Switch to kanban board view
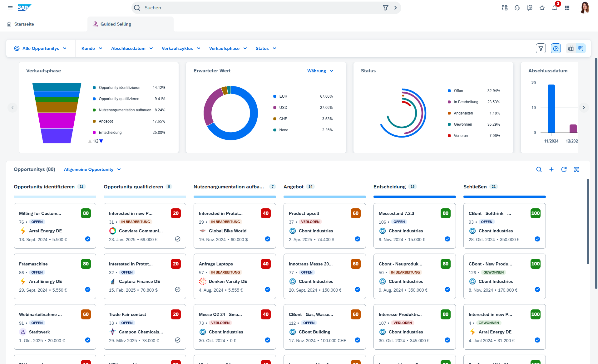Screen dimensions: 598x364 click(x=581, y=48)
